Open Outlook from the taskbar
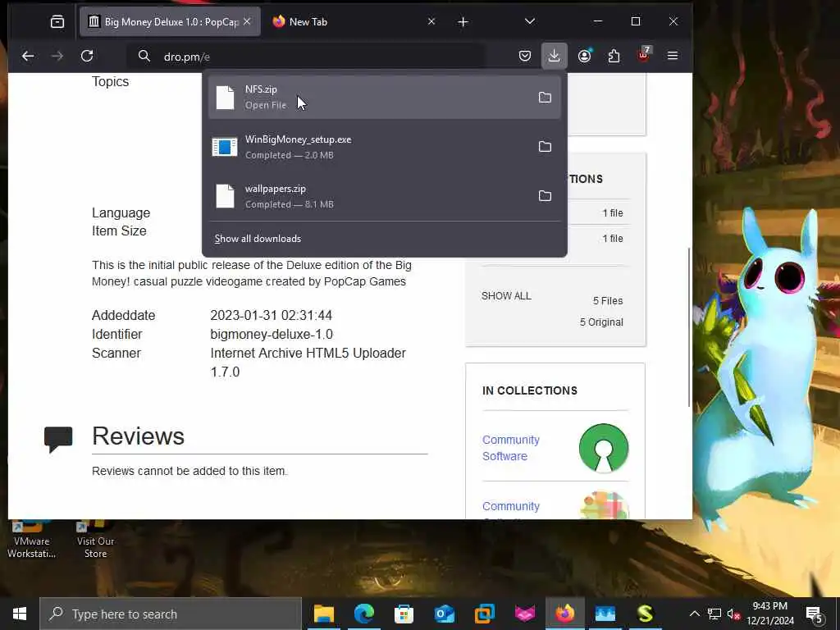 tap(444, 614)
